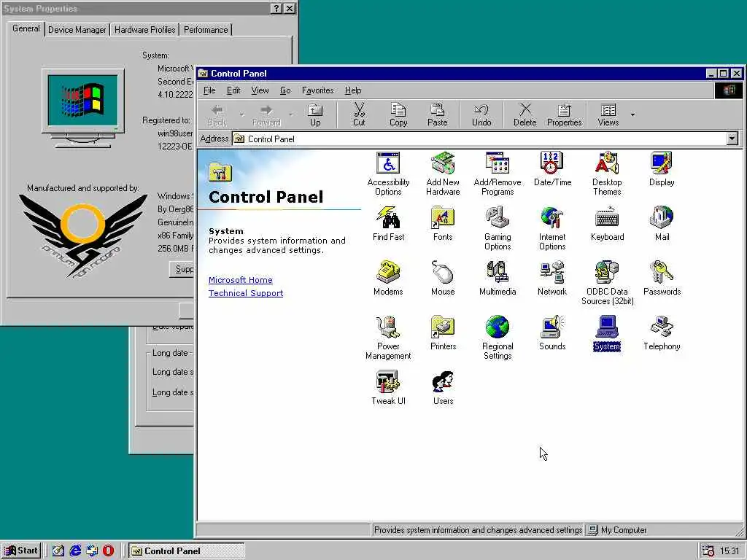Open the Modems applet
The width and height of the screenshot is (747, 560).
pyautogui.click(x=388, y=279)
